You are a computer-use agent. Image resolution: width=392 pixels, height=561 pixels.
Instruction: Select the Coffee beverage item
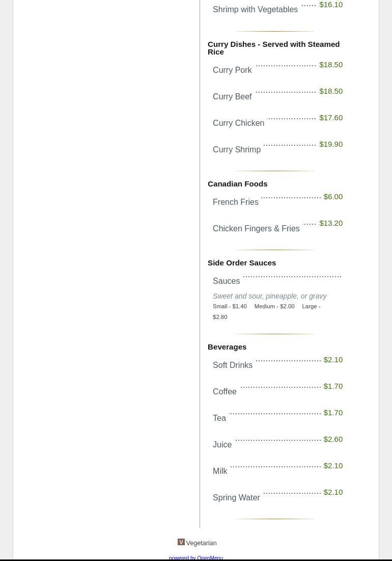225,392
